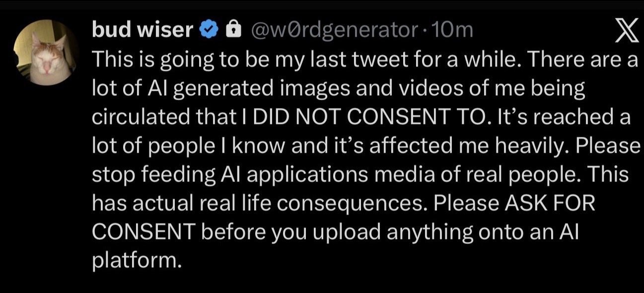Open the "bud wiser" display name
The height and width of the screenshot is (293, 644).
[143, 31]
